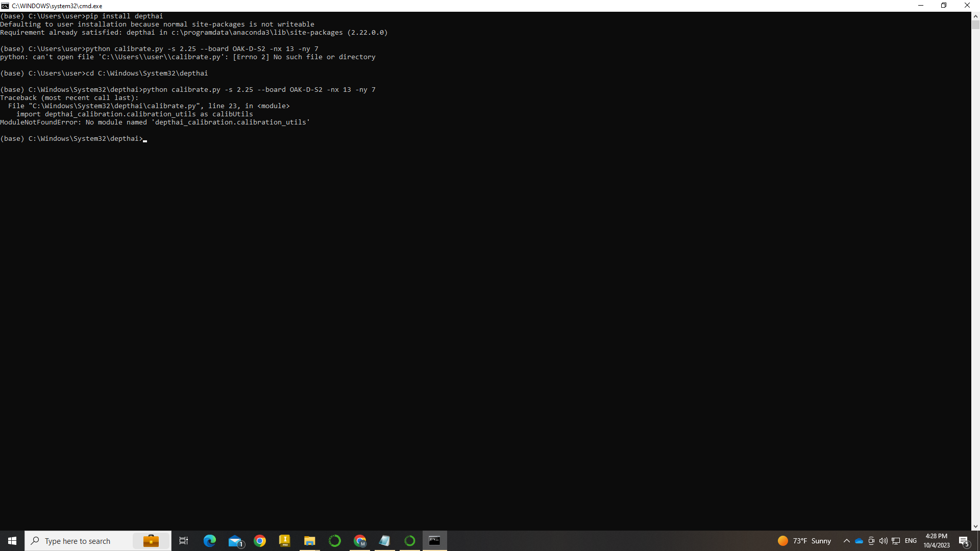Image resolution: width=980 pixels, height=551 pixels.
Task: Open the OneDrive cloud tray icon
Action: pos(859,541)
